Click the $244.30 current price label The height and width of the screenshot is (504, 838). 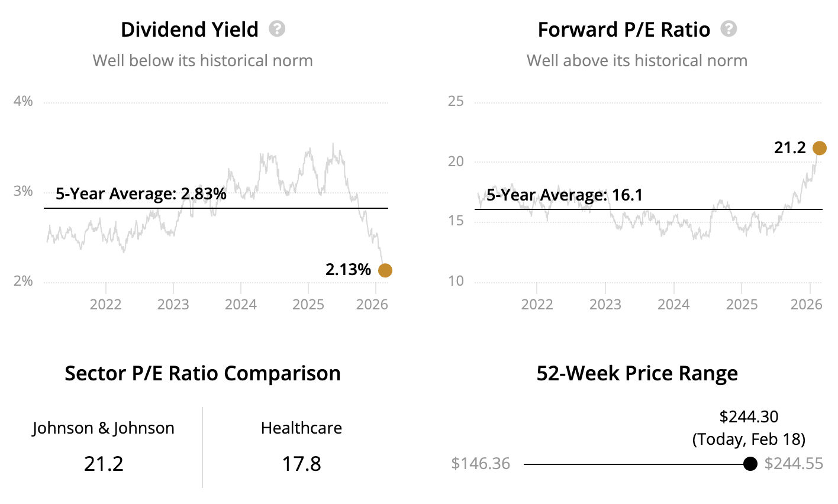coord(749,417)
